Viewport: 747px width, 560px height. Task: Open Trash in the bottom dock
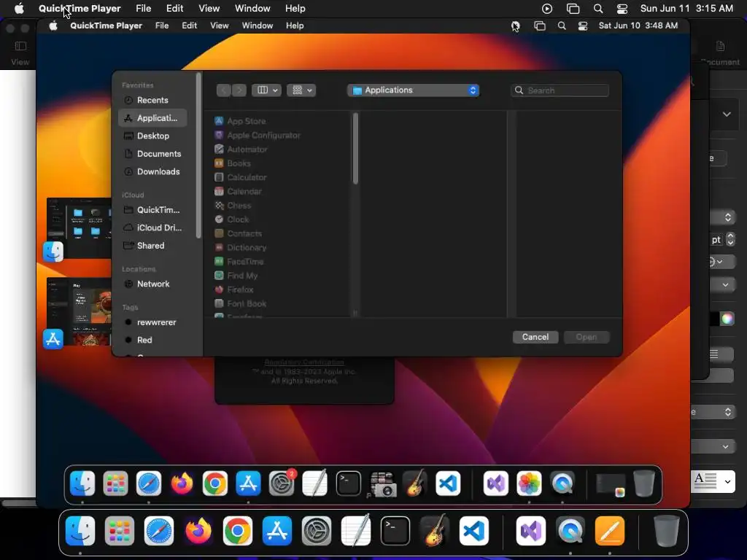[666, 531]
